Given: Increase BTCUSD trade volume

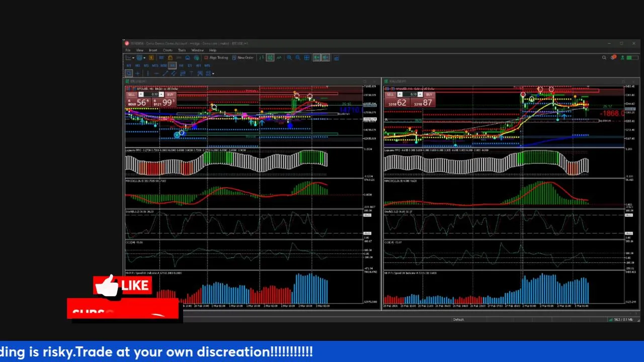Looking at the screenshot, I should pyautogui.click(x=162, y=94).
